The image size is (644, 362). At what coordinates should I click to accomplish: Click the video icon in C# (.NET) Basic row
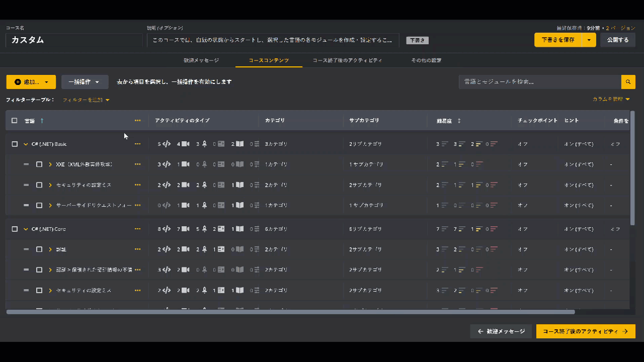185,144
